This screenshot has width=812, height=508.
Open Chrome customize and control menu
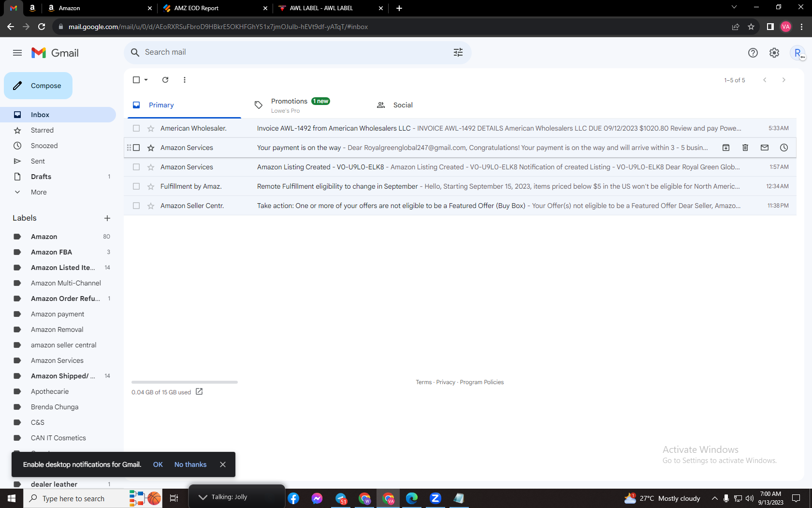point(801,27)
